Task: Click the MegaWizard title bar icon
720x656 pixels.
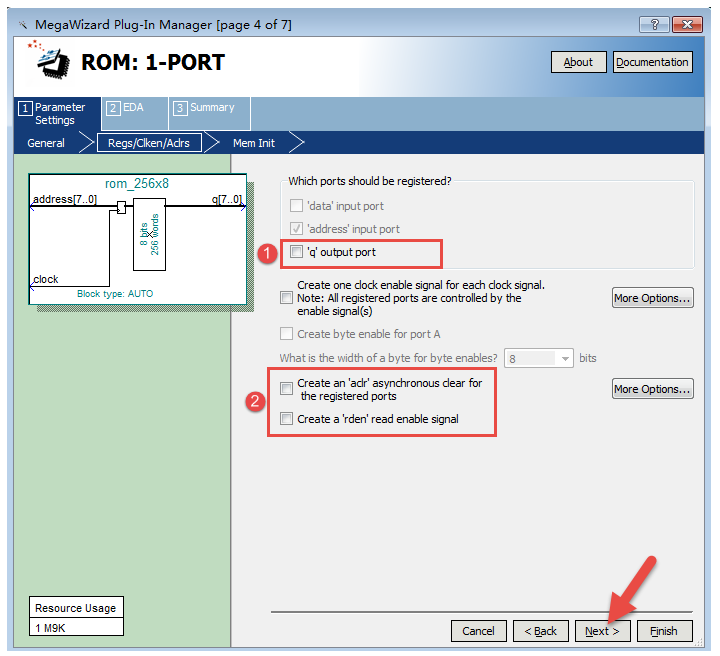Action: pos(22,22)
